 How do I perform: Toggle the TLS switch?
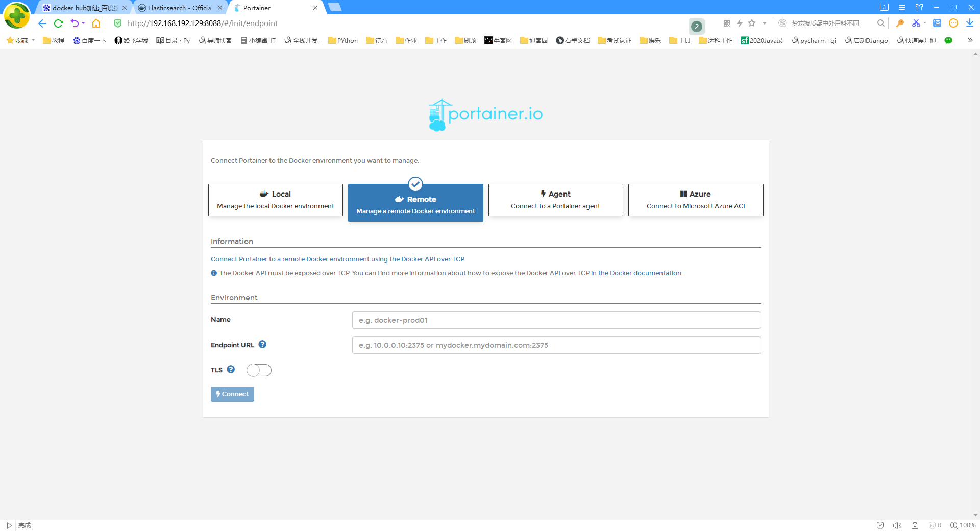pos(259,370)
